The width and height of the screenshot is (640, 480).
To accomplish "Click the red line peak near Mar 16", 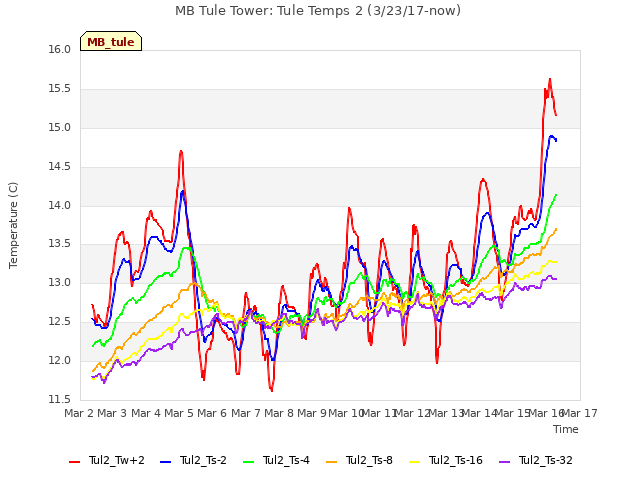I will click(550, 79).
